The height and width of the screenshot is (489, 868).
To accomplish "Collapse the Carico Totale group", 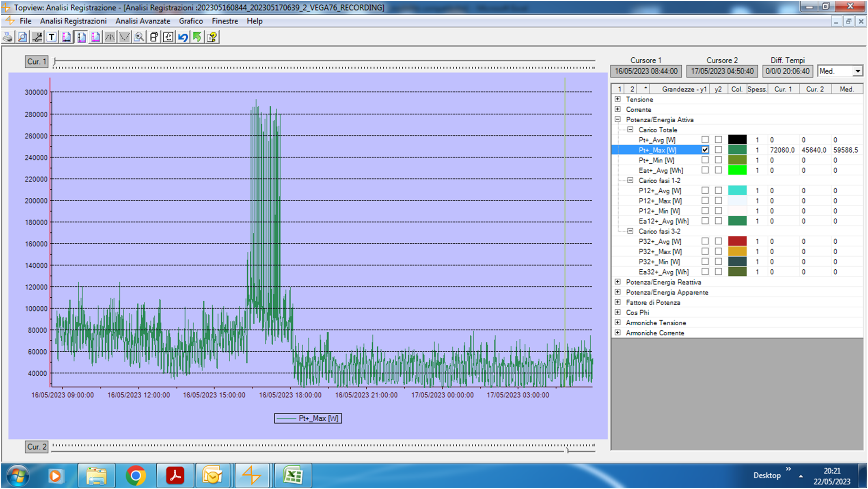I will pyautogui.click(x=630, y=130).
